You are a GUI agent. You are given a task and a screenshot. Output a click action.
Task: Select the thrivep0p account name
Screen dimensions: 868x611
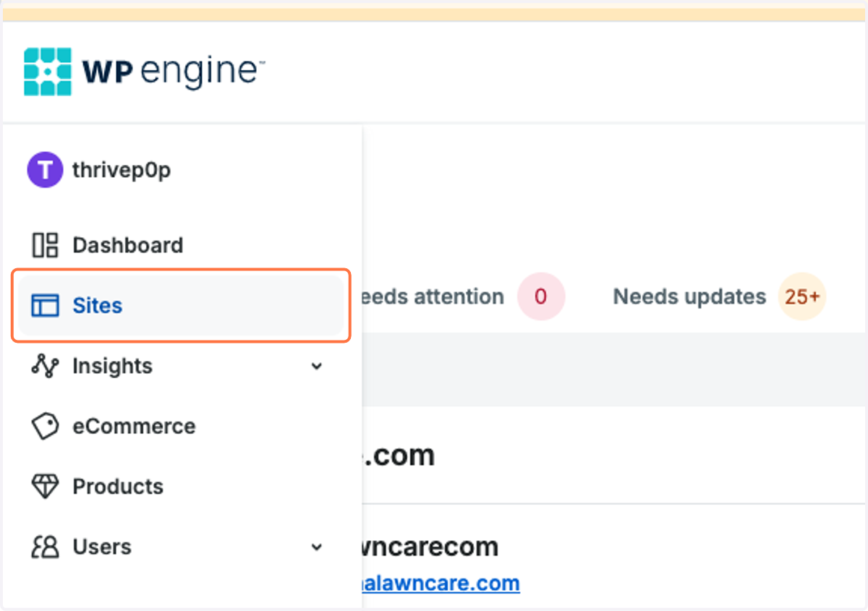(122, 171)
